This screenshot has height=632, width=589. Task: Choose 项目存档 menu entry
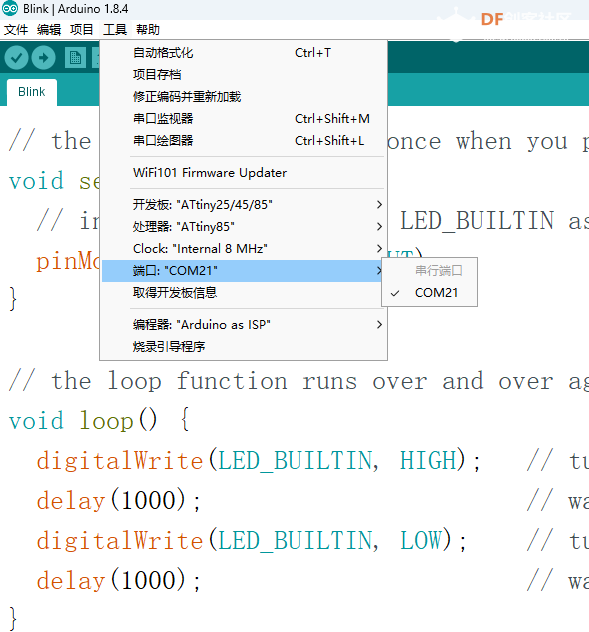pyautogui.click(x=244, y=75)
